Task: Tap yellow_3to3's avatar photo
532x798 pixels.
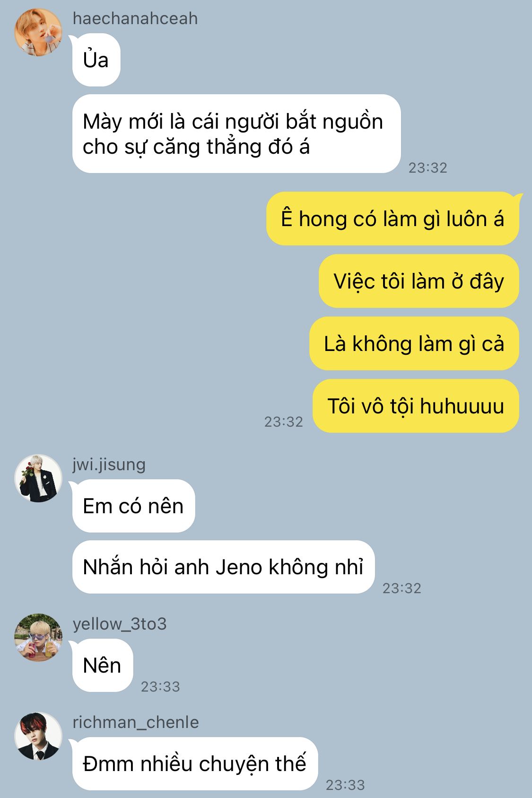Action: coord(38,637)
